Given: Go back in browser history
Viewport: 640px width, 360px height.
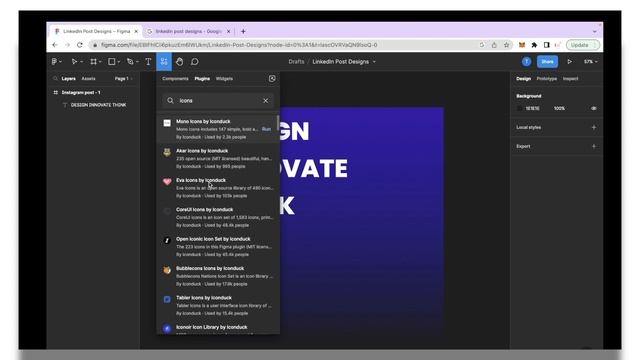Looking at the screenshot, I should 55,45.
